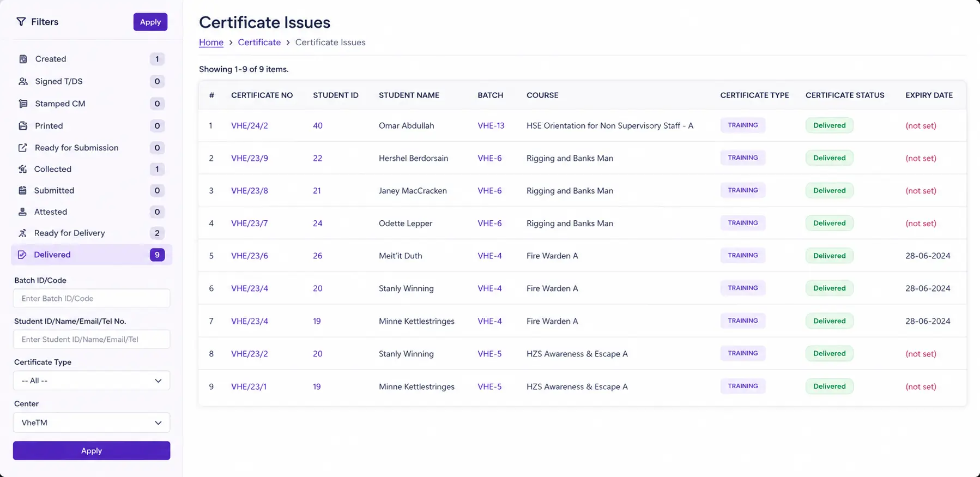Open batch VHE-4 in Meit'it Duth row

coord(489,256)
